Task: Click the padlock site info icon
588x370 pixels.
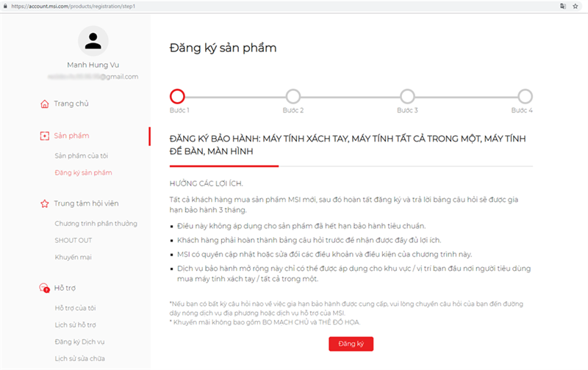Action: [5, 6]
